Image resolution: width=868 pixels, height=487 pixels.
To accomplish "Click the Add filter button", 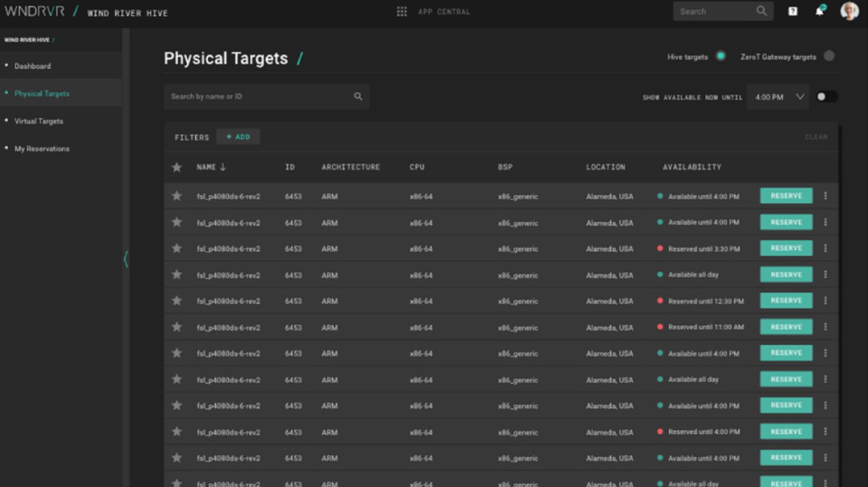I will [x=238, y=137].
